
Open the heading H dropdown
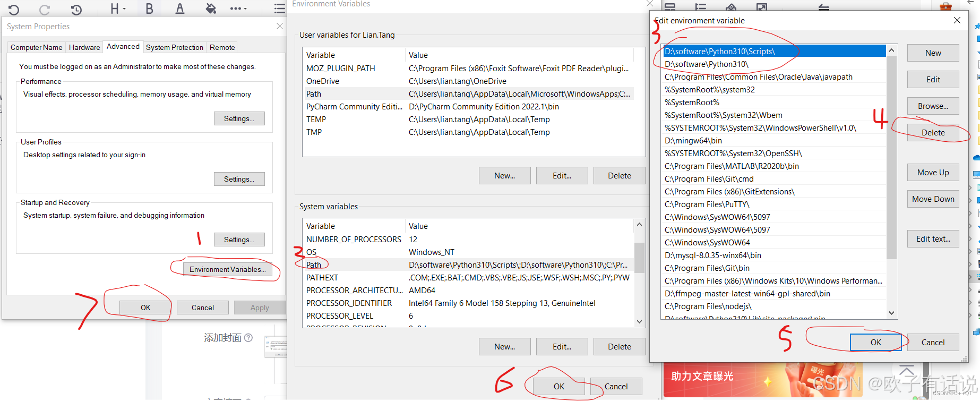(117, 8)
